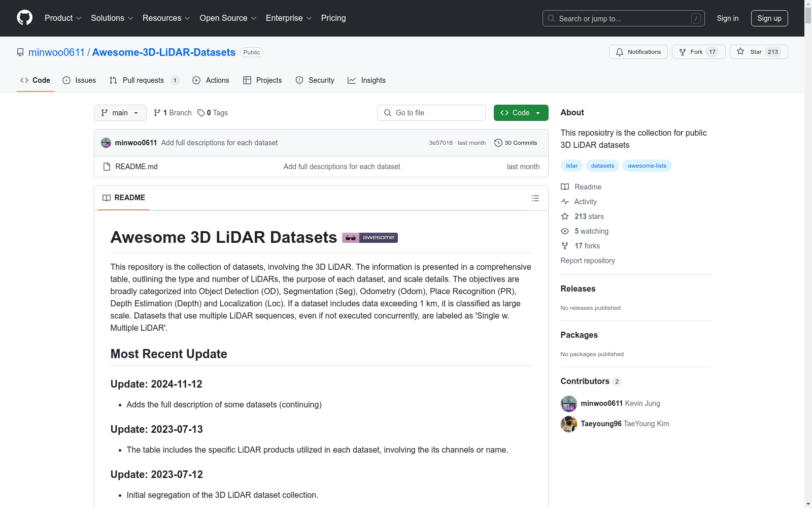Select the README tab header
Viewport: 812px width, 508px height.
coord(124,198)
